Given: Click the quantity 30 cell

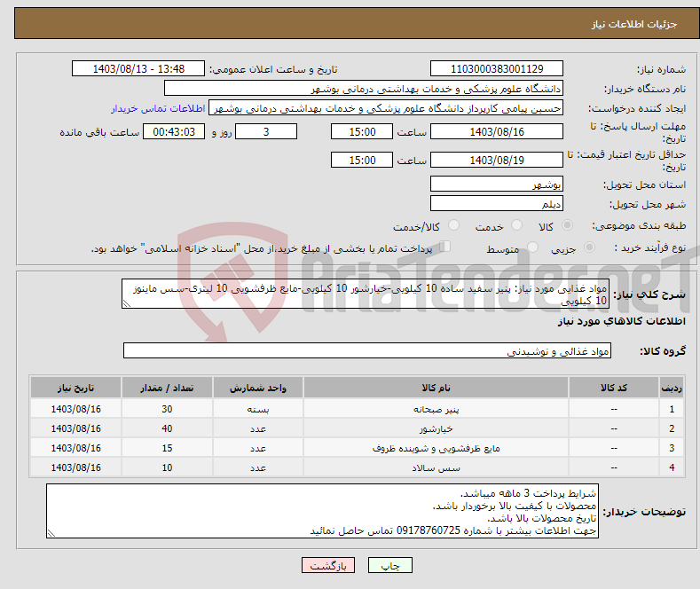Looking at the screenshot, I should point(167,409).
